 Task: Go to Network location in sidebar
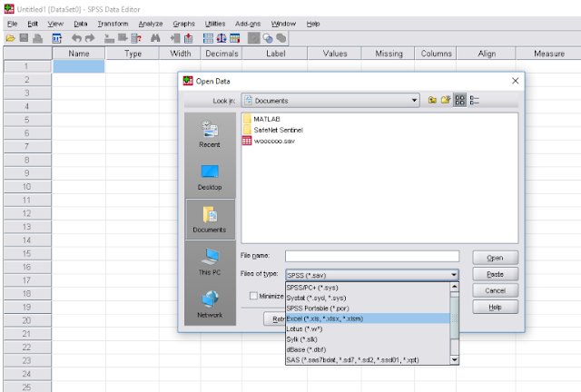click(x=210, y=305)
